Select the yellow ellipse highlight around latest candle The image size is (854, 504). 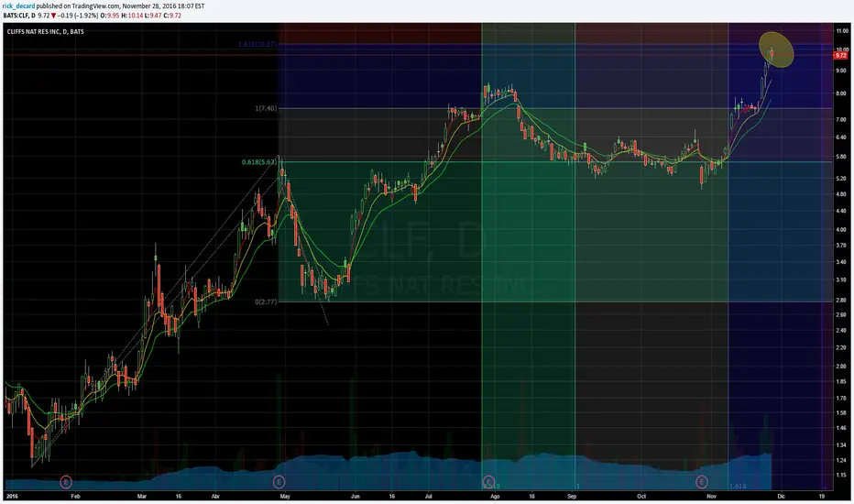(x=776, y=49)
